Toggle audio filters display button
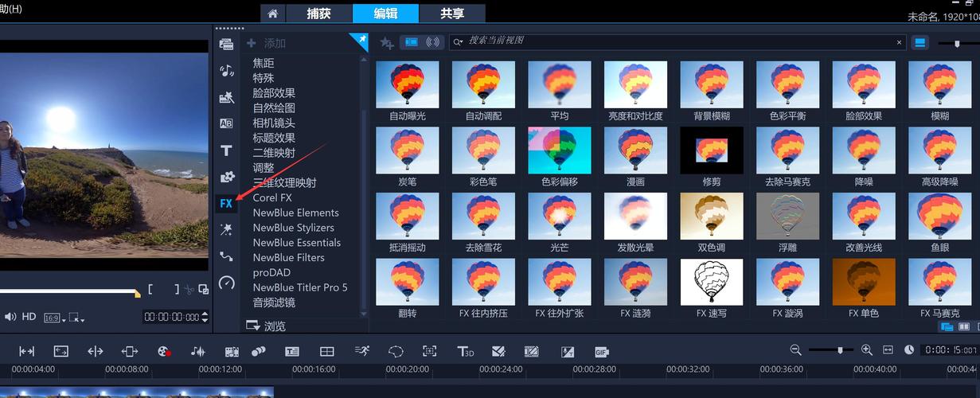 tap(433, 42)
